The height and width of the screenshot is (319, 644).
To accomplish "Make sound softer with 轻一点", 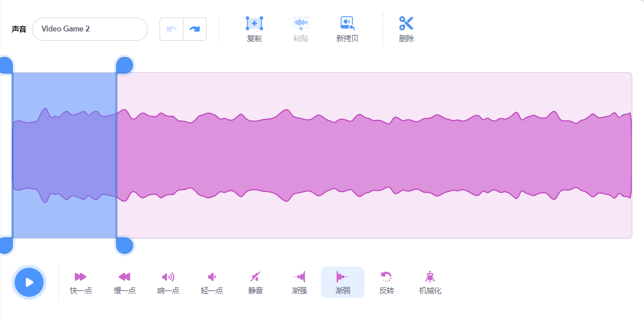I will [211, 277].
